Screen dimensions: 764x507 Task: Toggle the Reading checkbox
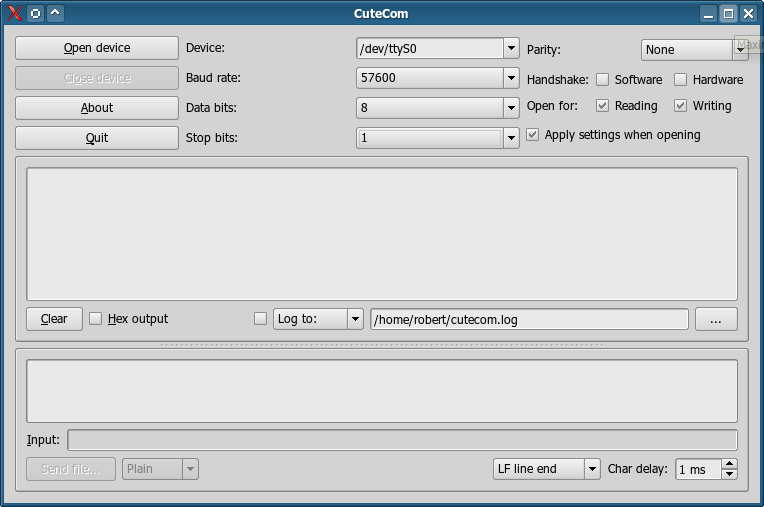pos(602,106)
